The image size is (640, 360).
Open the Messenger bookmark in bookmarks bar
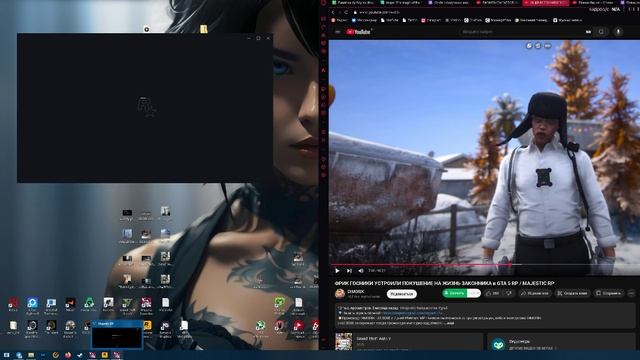(x=364, y=20)
